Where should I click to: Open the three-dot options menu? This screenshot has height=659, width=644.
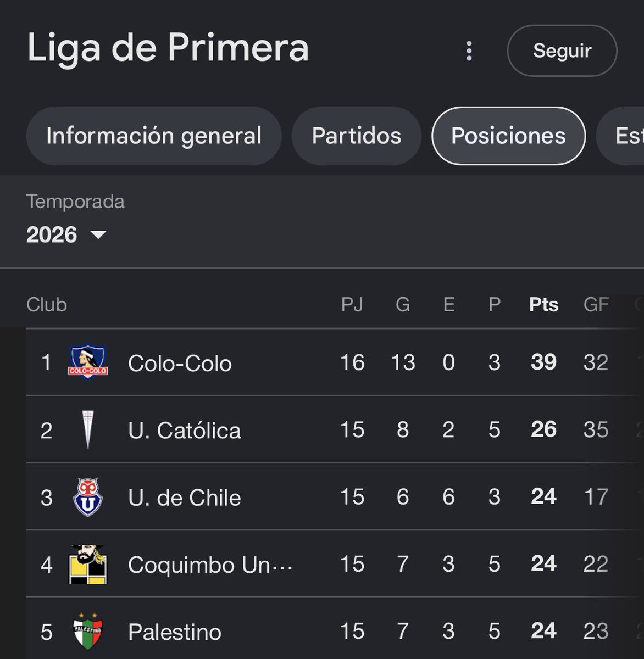point(469,51)
